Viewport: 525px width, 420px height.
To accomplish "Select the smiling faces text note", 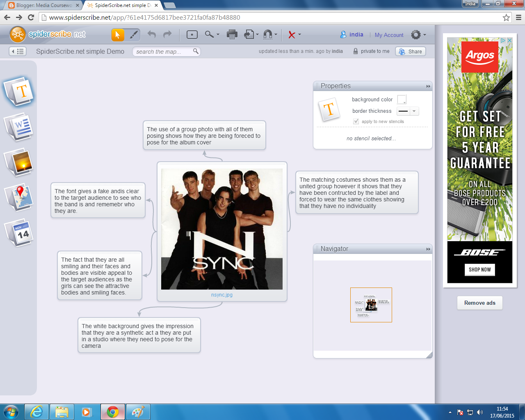I will 100,276.
